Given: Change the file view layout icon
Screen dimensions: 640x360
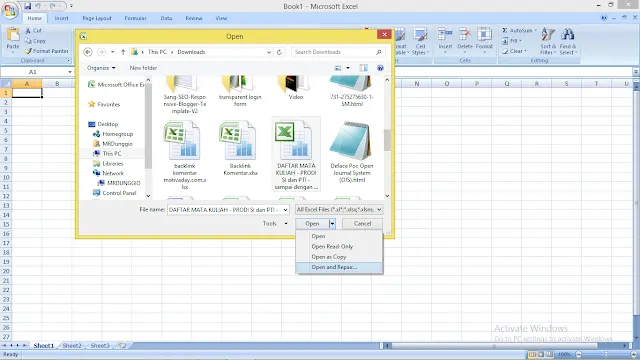Looking at the screenshot, I should coord(338,68).
